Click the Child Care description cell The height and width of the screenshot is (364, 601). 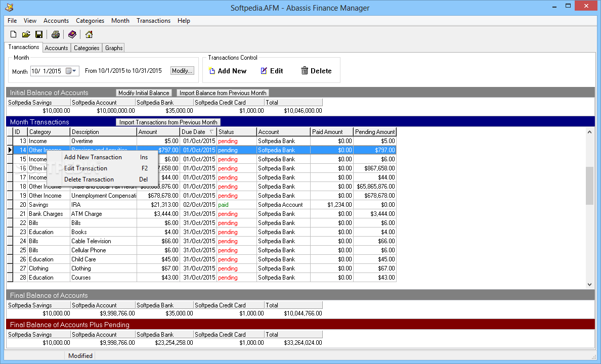click(x=104, y=259)
